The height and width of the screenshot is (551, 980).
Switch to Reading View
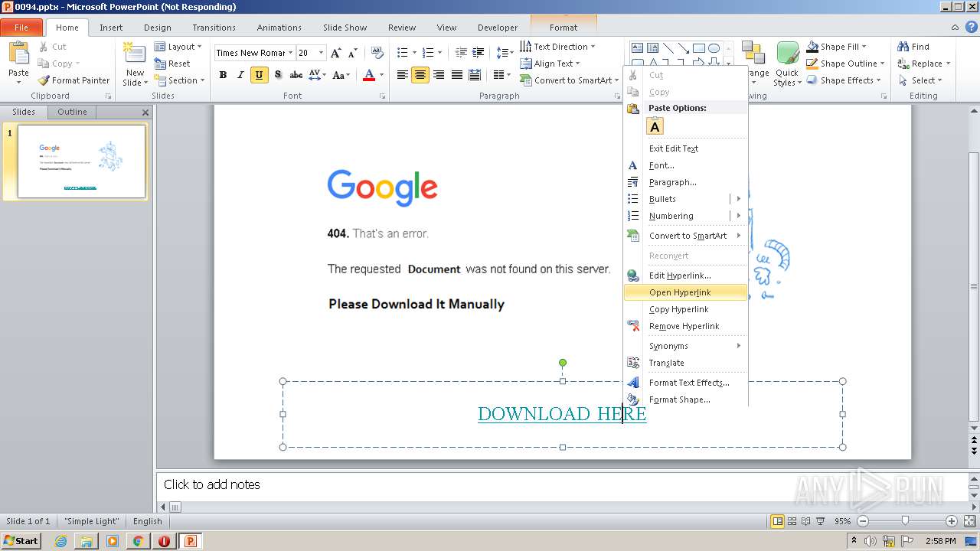click(806, 521)
